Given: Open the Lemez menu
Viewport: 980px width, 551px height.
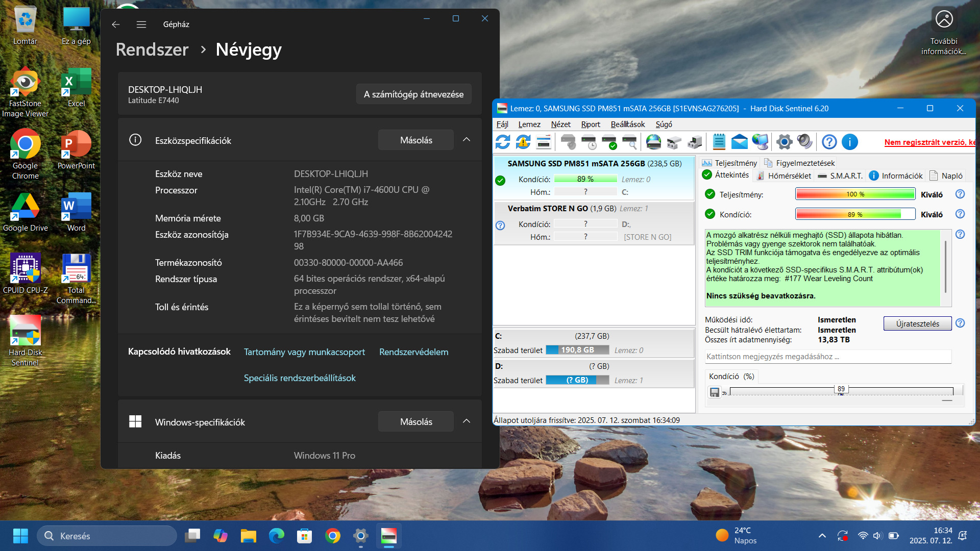Looking at the screenshot, I should (x=529, y=124).
